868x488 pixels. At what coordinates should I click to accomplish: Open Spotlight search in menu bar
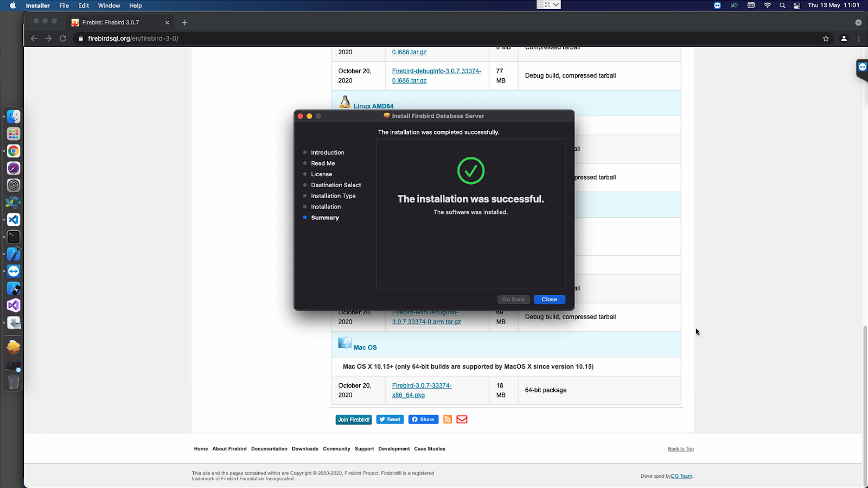pyautogui.click(x=782, y=5)
